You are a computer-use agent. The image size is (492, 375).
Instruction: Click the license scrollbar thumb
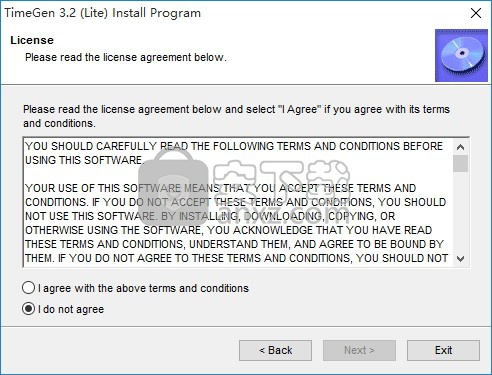pyautogui.click(x=460, y=163)
